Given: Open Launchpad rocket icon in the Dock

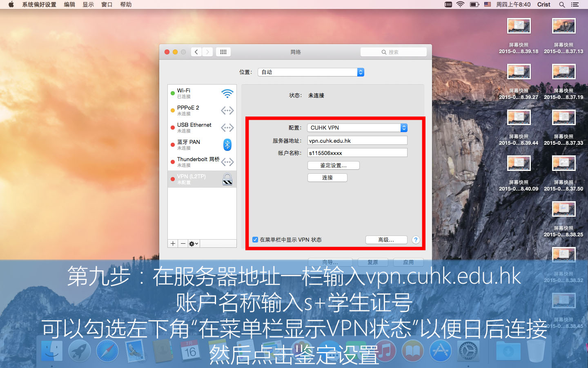Looking at the screenshot, I should pyautogui.click(x=80, y=351).
